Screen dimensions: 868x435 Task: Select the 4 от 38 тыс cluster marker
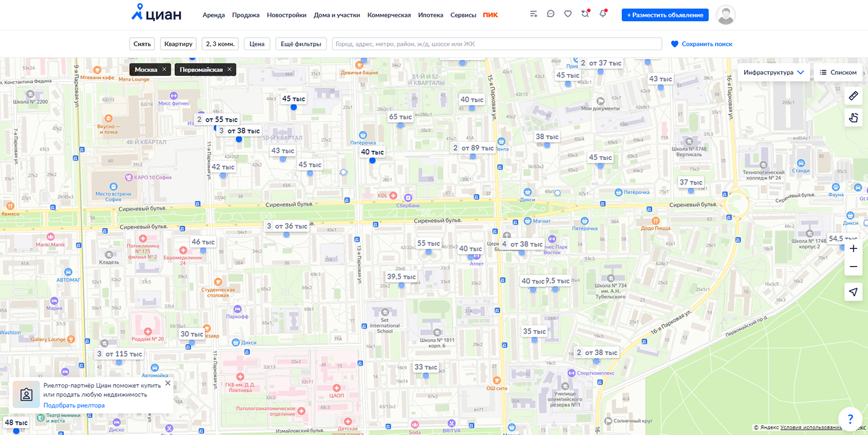(522, 244)
